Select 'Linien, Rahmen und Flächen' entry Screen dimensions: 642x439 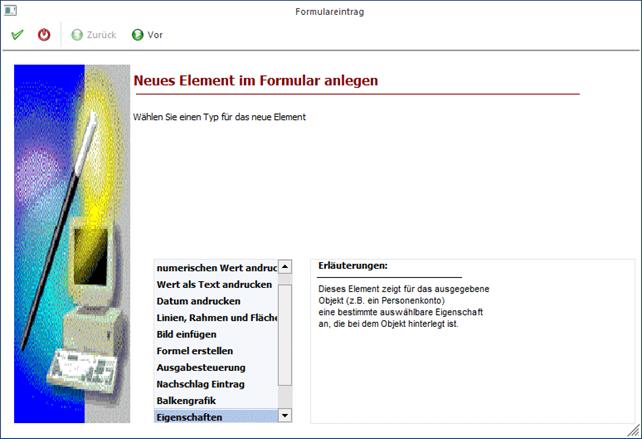(x=215, y=318)
